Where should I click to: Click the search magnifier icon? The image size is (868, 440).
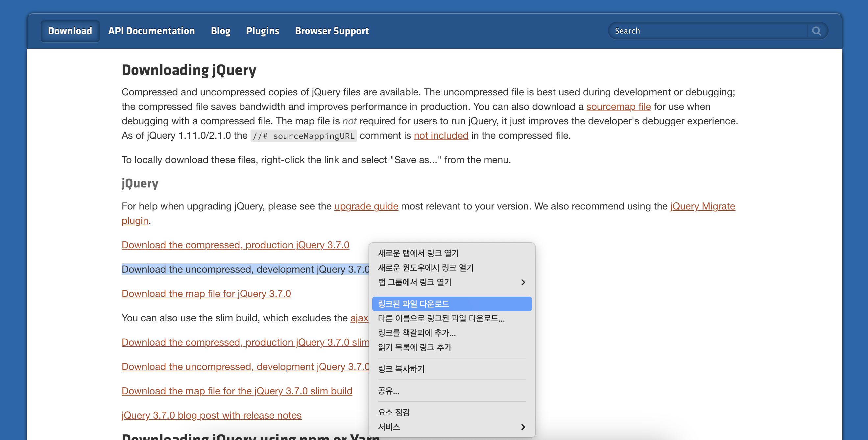[816, 31]
